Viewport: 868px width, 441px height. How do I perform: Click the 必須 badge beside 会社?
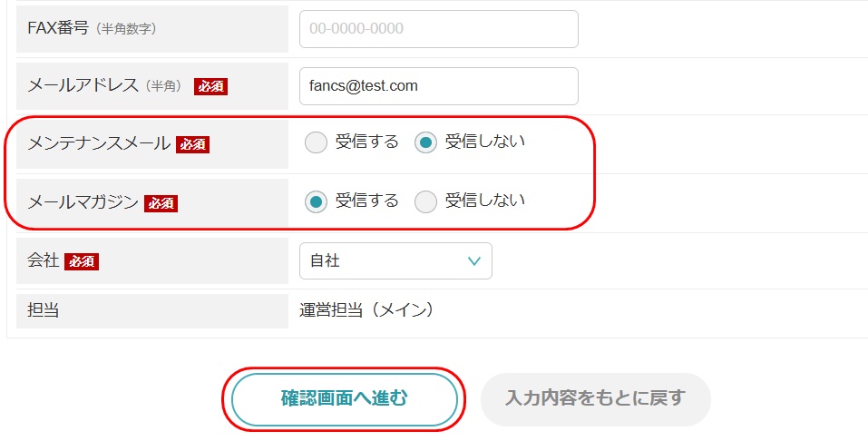coord(82,261)
